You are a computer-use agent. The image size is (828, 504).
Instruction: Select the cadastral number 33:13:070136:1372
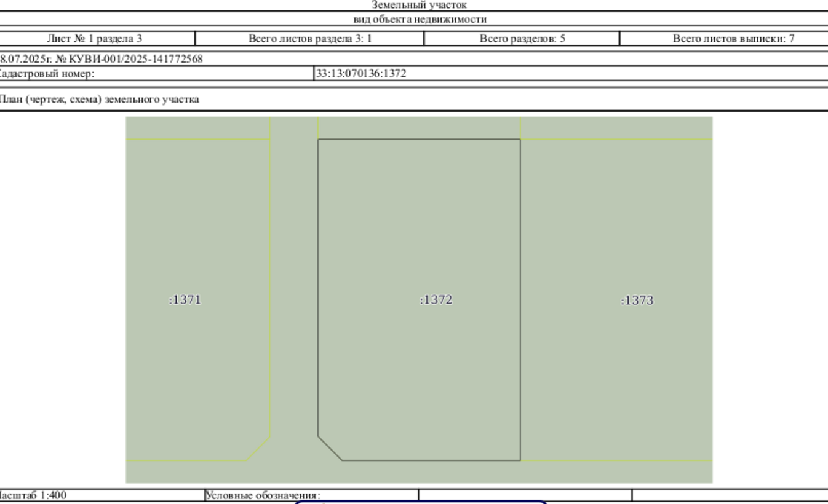coord(361,74)
